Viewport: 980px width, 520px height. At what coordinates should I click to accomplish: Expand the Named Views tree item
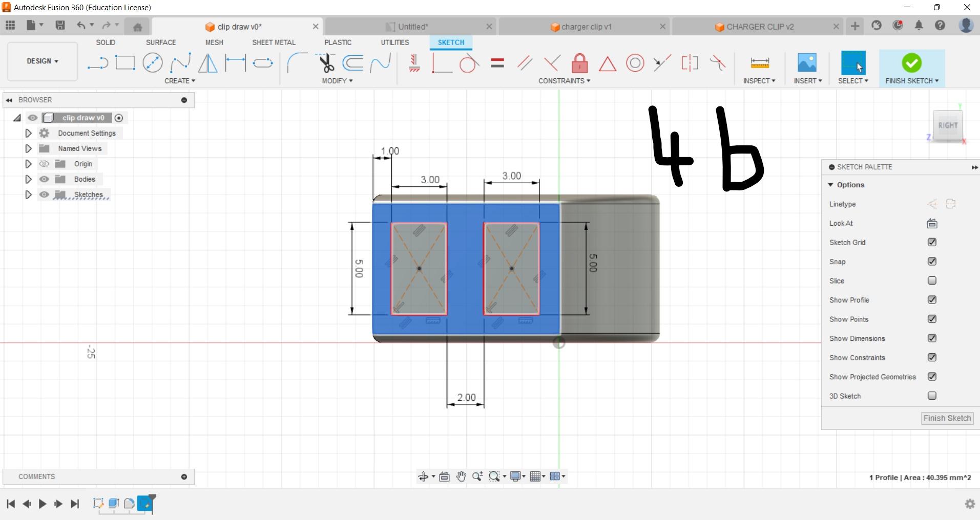pyautogui.click(x=28, y=148)
